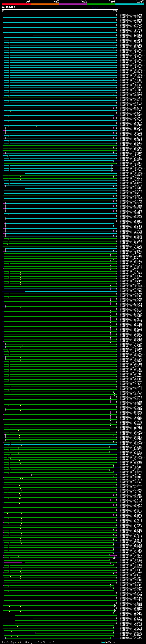
Task: Open the UniRef100_C4LU92 hit label
Action: tap(131, 638)
